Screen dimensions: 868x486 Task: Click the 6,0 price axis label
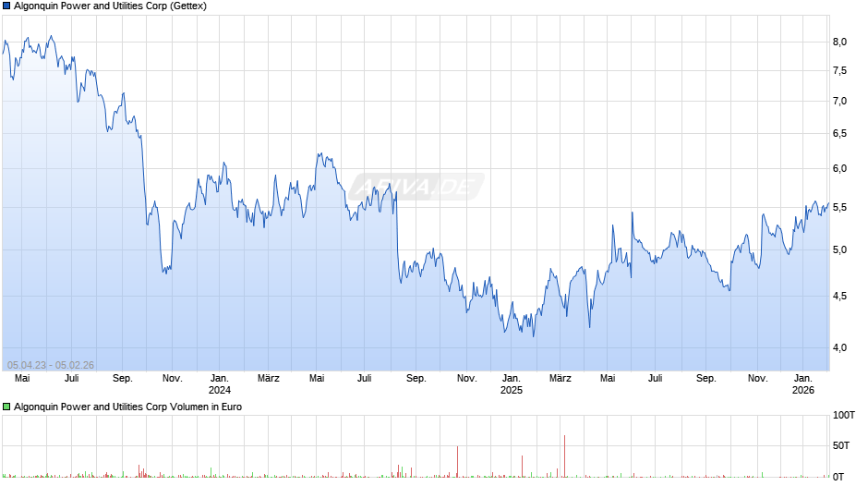[x=839, y=169]
